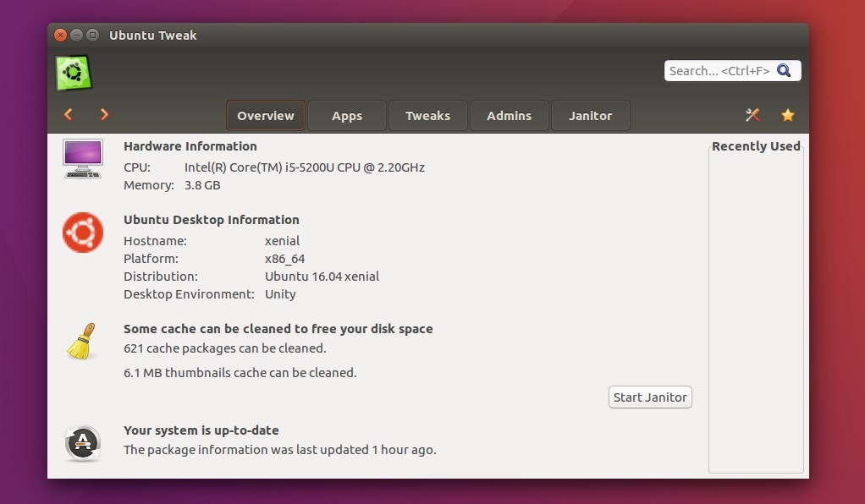This screenshot has height=504, width=865.
Task: Click the computer monitor hardware icon
Action: coord(83,159)
